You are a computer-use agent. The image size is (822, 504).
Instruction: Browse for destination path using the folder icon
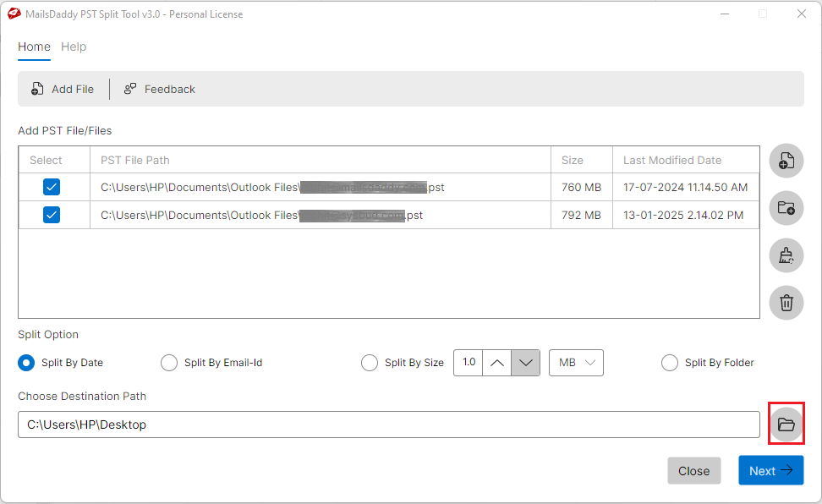click(786, 424)
